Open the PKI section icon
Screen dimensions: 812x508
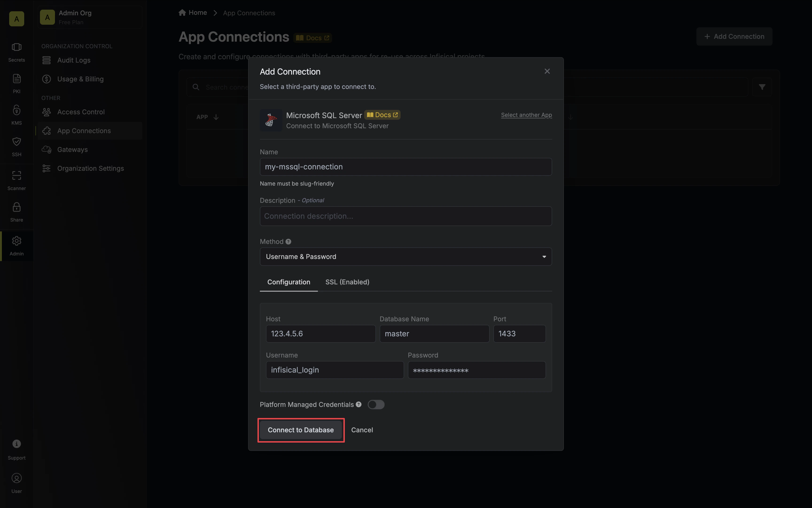coord(16,79)
